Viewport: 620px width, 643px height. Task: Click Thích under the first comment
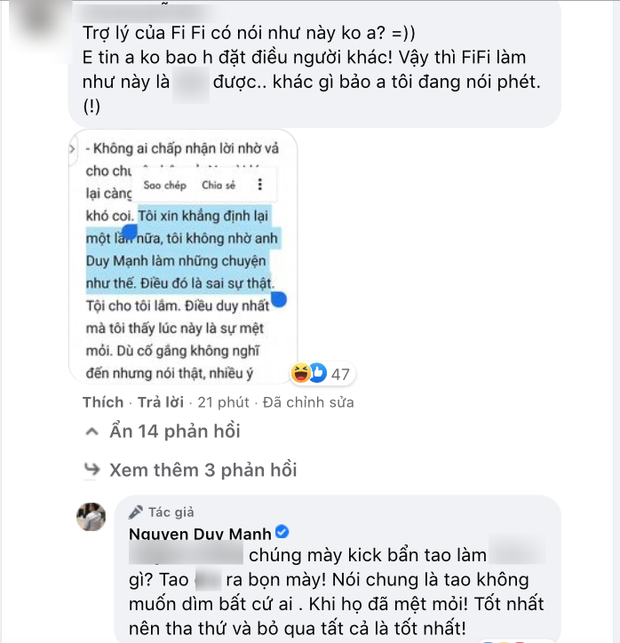103,402
